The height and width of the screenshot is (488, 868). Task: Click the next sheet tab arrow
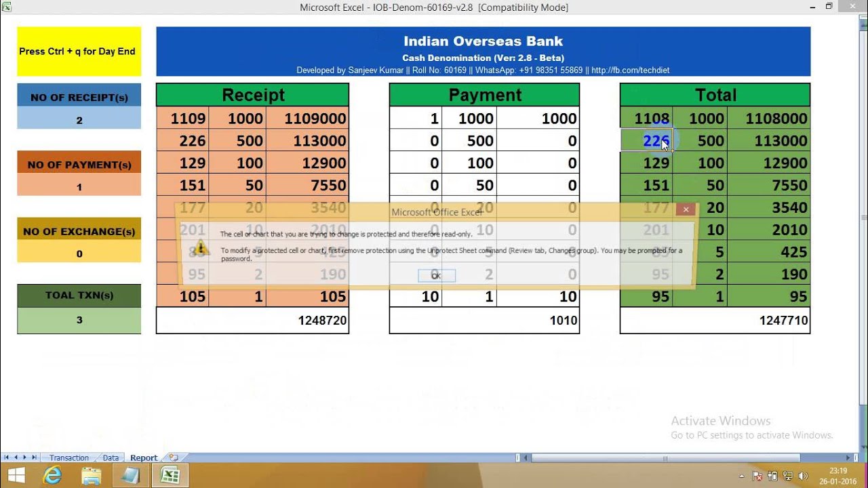pyautogui.click(x=25, y=457)
